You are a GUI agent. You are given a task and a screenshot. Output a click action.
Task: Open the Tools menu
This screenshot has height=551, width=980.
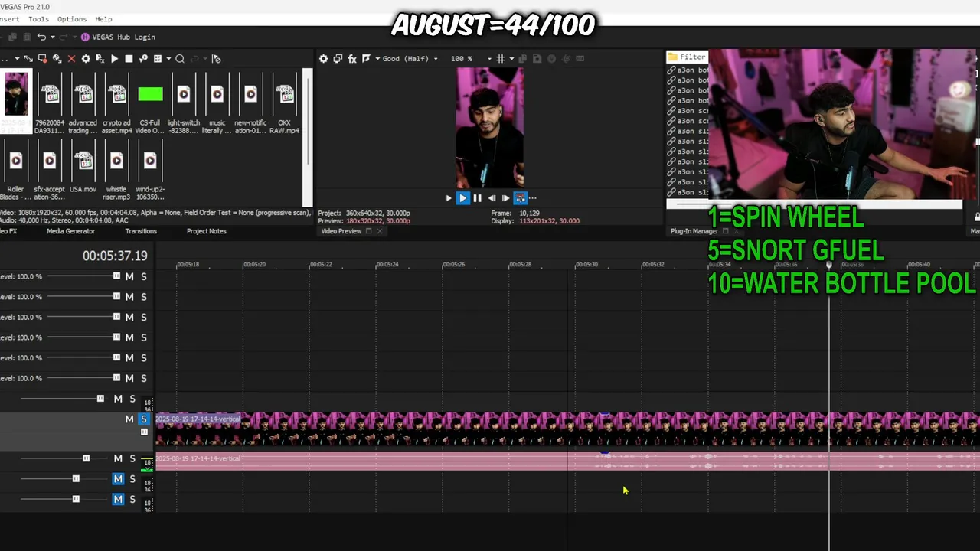pos(38,19)
